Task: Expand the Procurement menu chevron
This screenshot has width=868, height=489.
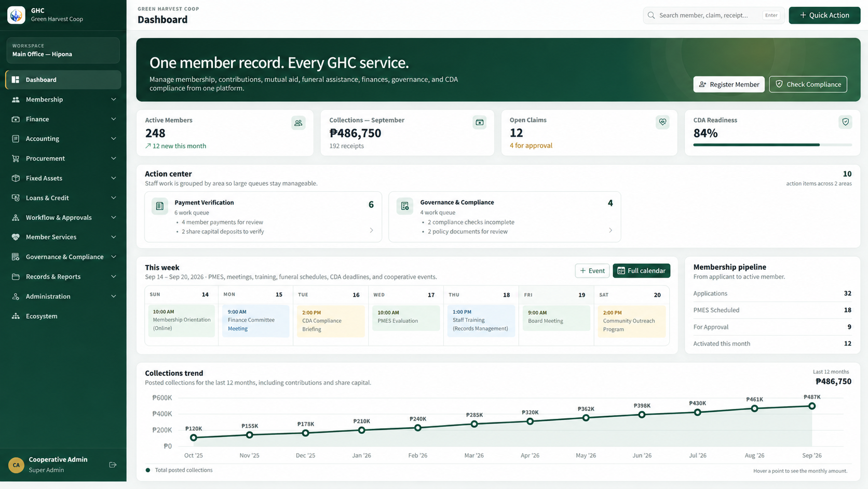Action: 113,158
